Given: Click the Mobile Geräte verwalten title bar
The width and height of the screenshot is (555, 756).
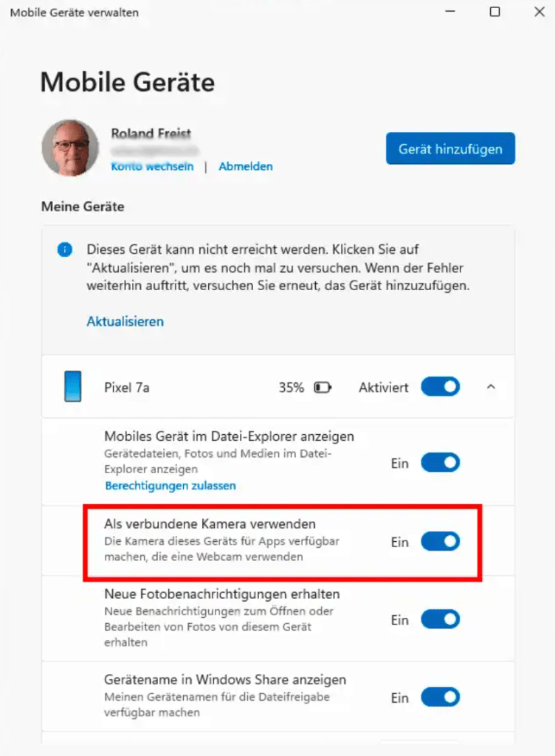Looking at the screenshot, I should (x=74, y=12).
